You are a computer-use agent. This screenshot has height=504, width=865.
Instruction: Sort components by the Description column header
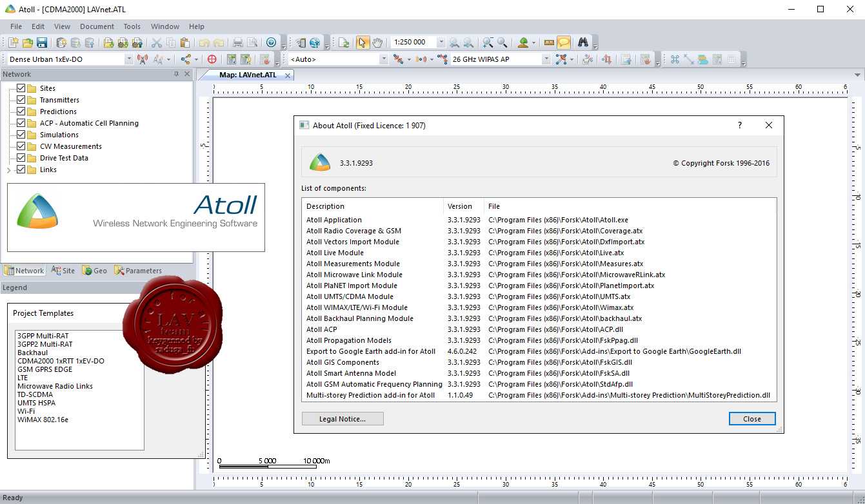click(373, 206)
